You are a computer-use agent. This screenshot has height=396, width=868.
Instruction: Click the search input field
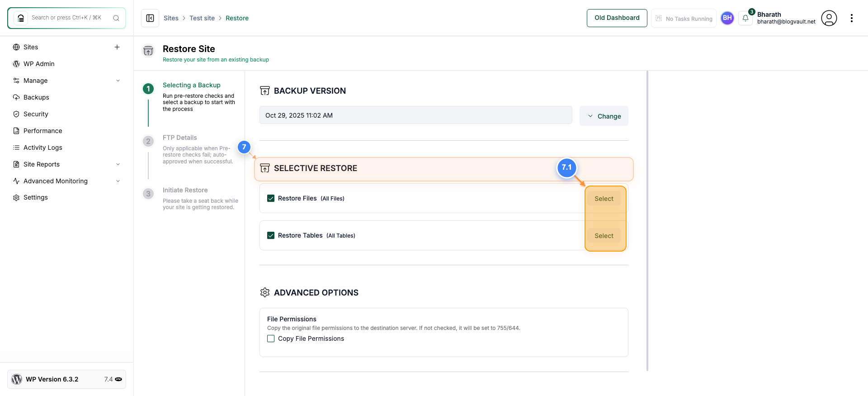[x=67, y=18]
